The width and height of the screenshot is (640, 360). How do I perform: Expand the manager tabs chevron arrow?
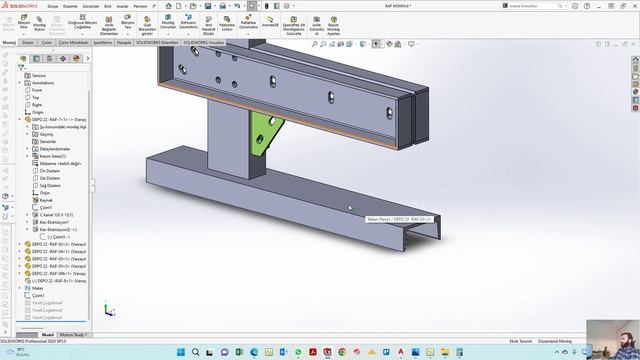(x=87, y=58)
